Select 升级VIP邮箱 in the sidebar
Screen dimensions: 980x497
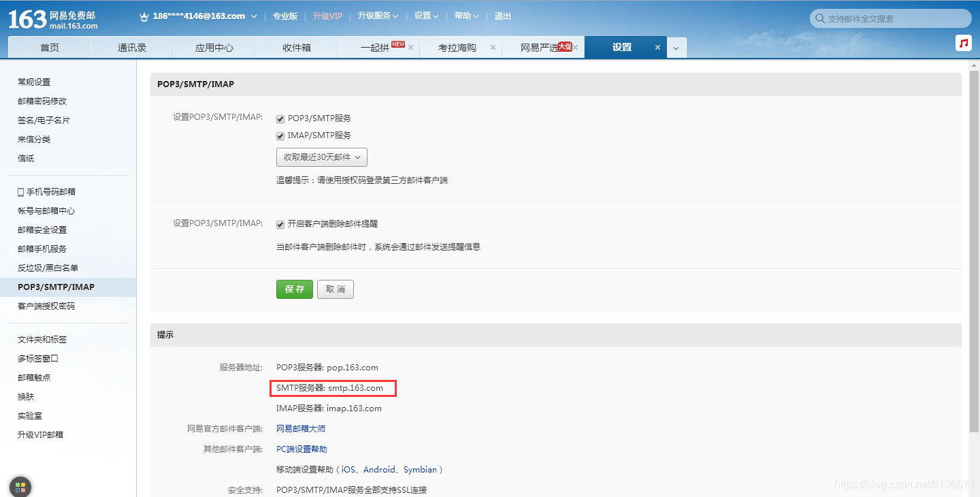click(40, 435)
